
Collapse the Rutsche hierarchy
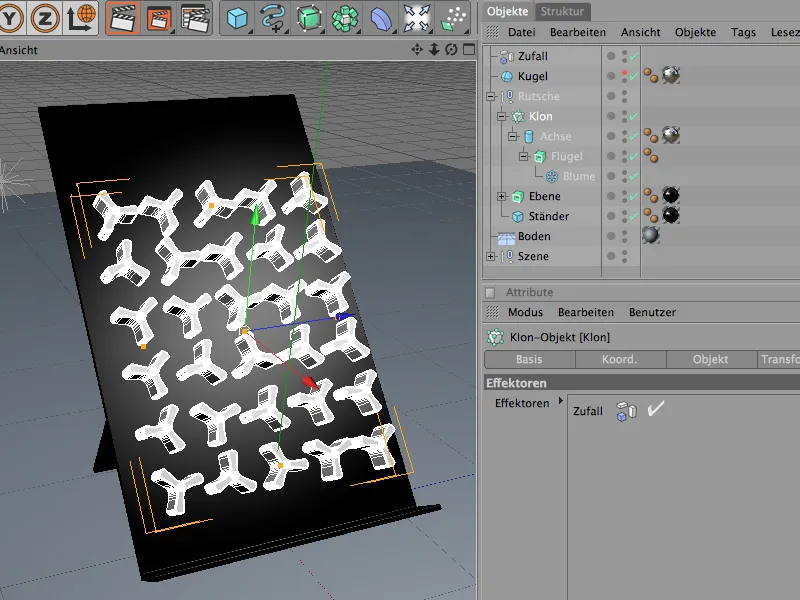(490, 96)
